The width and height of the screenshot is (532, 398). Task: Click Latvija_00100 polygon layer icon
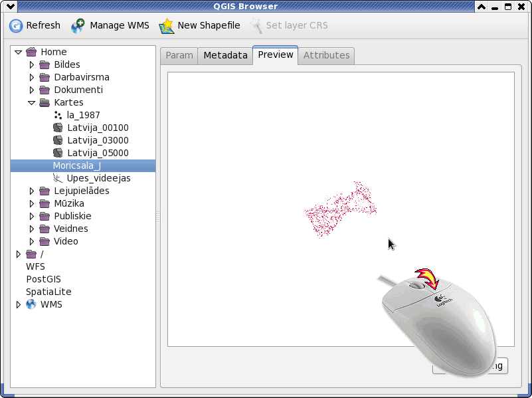tap(58, 128)
